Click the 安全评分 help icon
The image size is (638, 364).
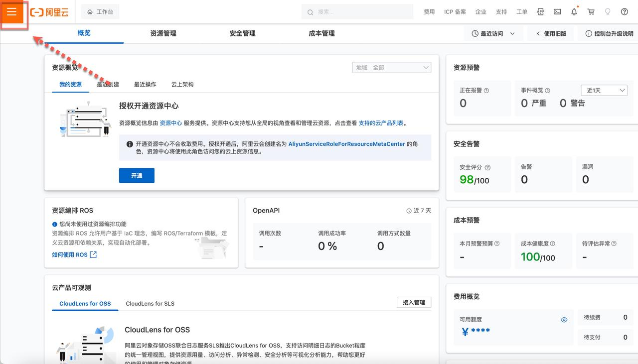[487, 167]
